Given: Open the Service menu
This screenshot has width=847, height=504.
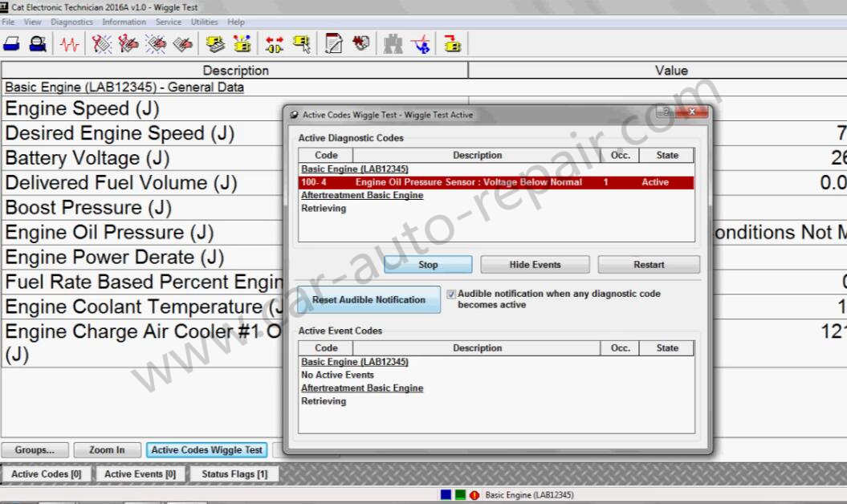Looking at the screenshot, I should pyautogui.click(x=169, y=22).
